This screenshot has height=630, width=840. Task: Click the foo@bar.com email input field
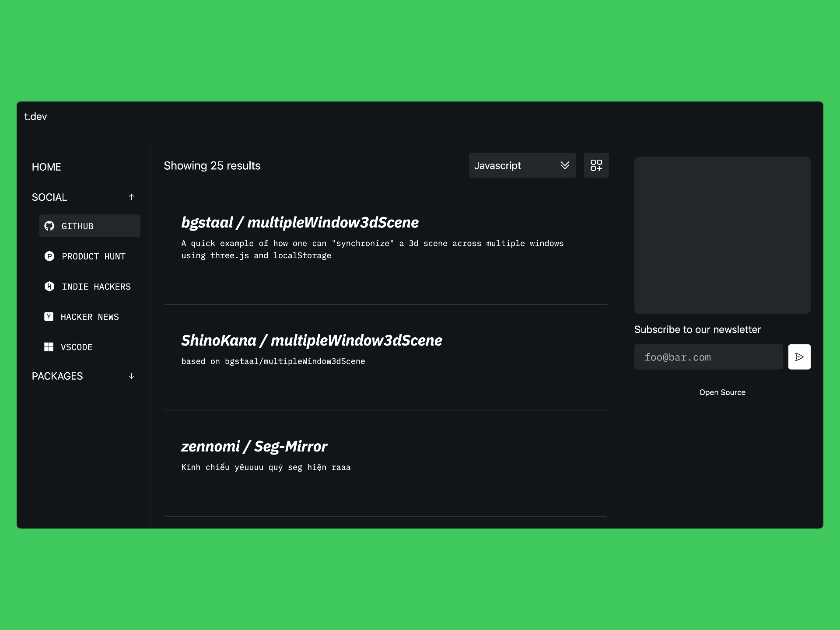coord(708,357)
